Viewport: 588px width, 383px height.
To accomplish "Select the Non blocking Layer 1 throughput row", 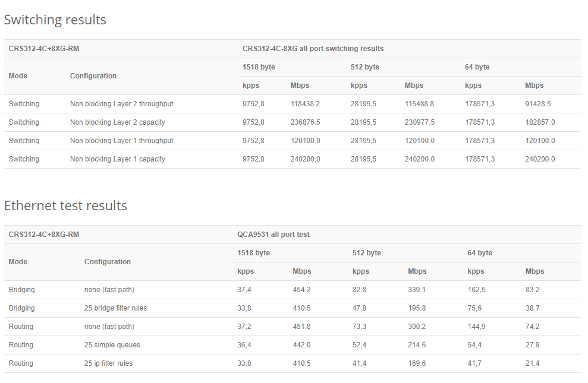I will [x=121, y=141].
